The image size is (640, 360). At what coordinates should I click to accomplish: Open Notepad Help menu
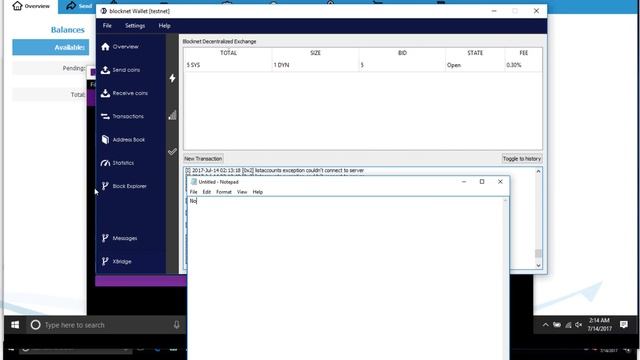click(x=258, y=192)
